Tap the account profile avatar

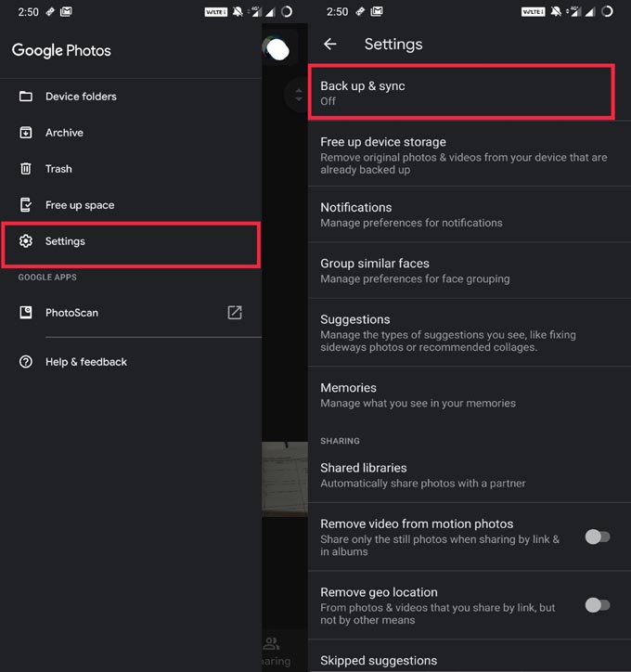click(x=277, y=49)
